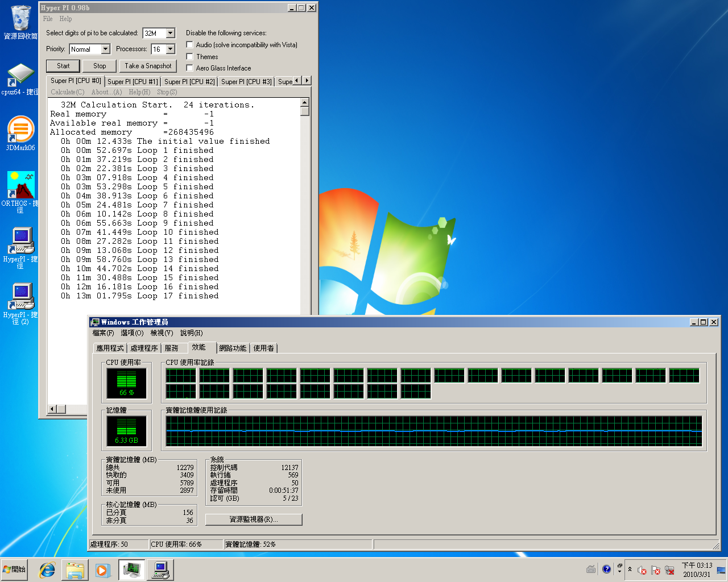Image resolution: width=728 pixels, height=582 pixels.
Task: Switch to Task Manager in the taskbar
Action: 131,570
